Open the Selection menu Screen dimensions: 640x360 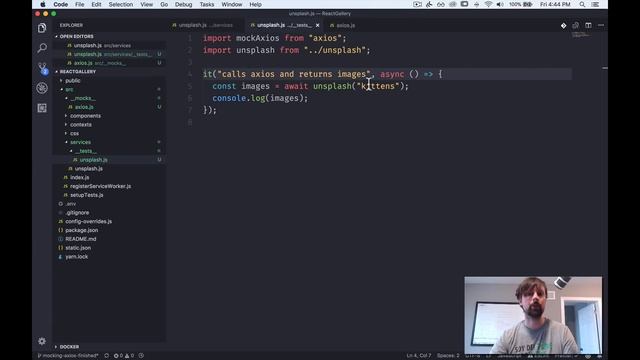pos(121,4)
